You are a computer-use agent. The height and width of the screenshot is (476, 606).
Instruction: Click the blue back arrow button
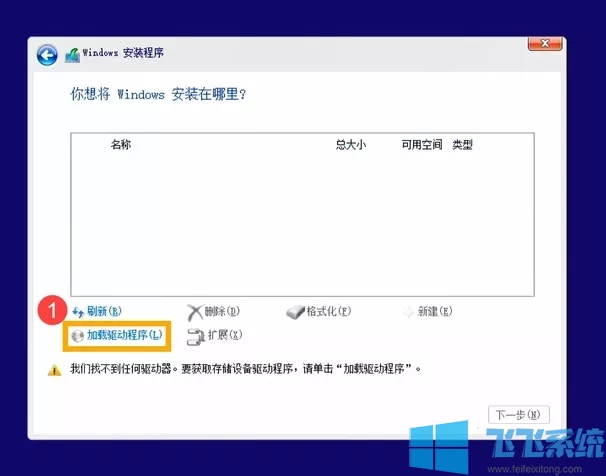[47, 55]
